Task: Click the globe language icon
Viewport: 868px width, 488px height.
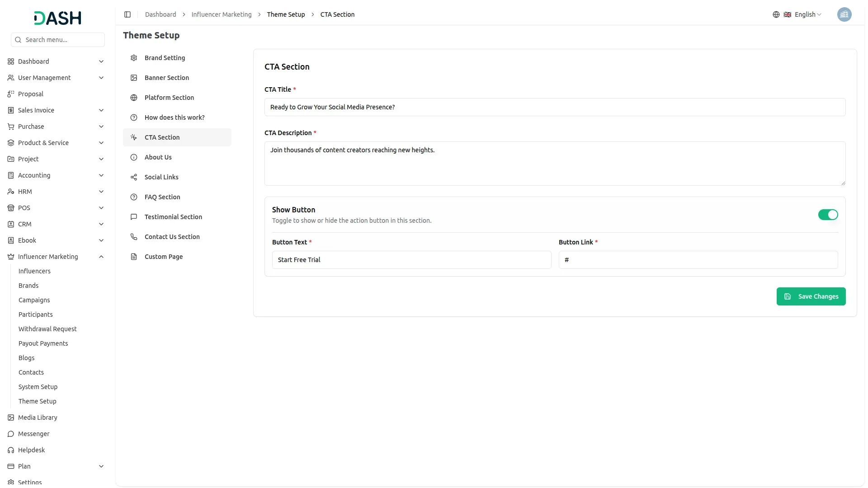Action: coord(776,14)
